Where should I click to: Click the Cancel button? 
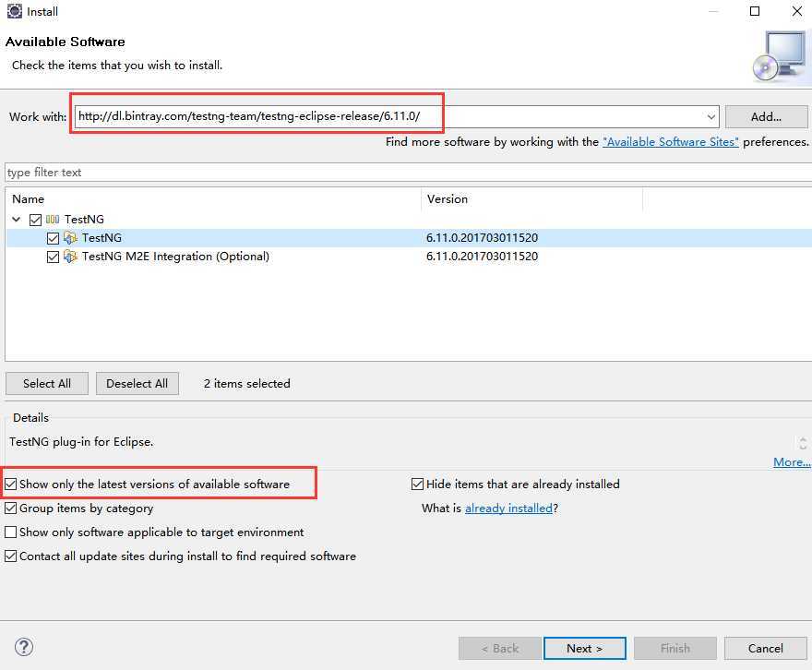pyautogui.click(x=765, y=648)
